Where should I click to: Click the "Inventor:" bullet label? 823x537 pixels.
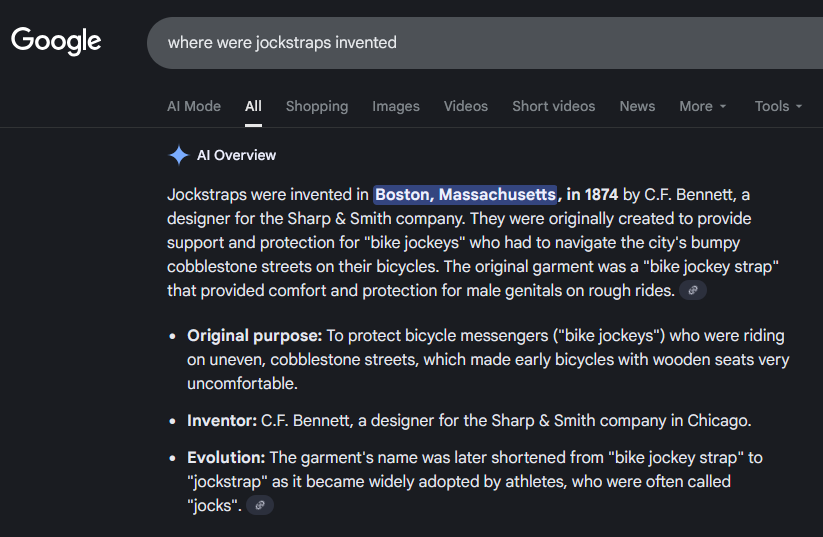[x=222, y=420]
